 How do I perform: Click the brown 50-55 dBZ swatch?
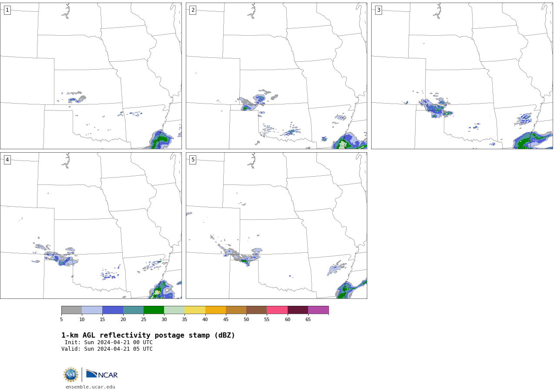tap(256, 310)
